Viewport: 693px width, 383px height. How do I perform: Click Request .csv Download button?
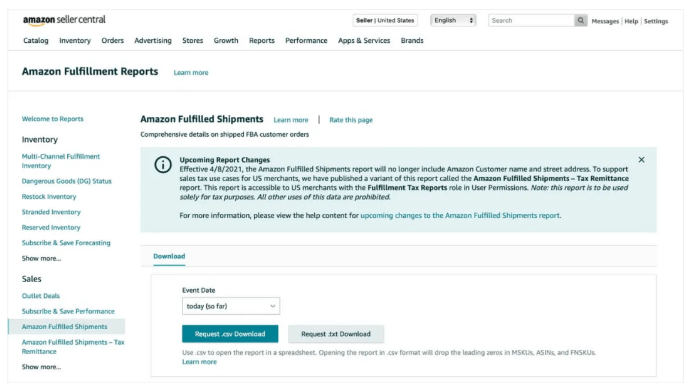[230, 334]
